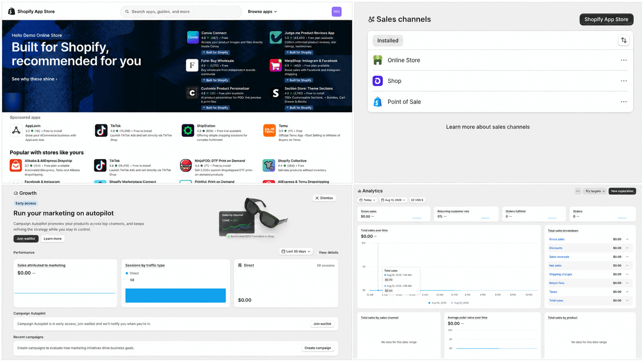Expand the Browse apps dropdown
The width and height of the screenshot is (644, 362).
tap(262, 12)
